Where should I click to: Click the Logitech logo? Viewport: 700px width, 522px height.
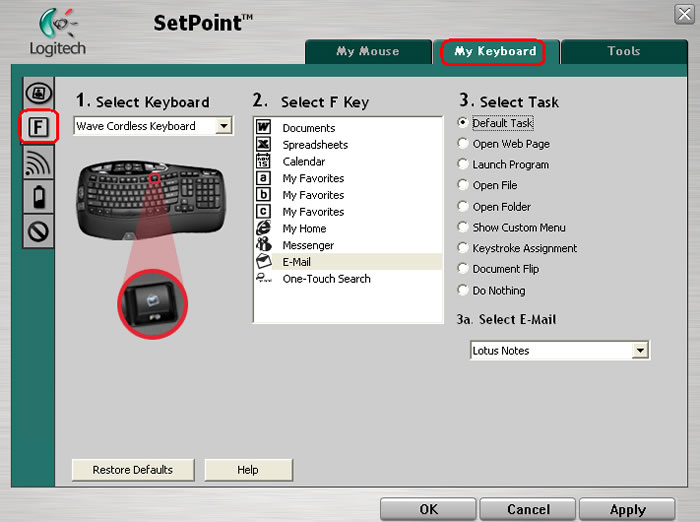tap(58, 33)
